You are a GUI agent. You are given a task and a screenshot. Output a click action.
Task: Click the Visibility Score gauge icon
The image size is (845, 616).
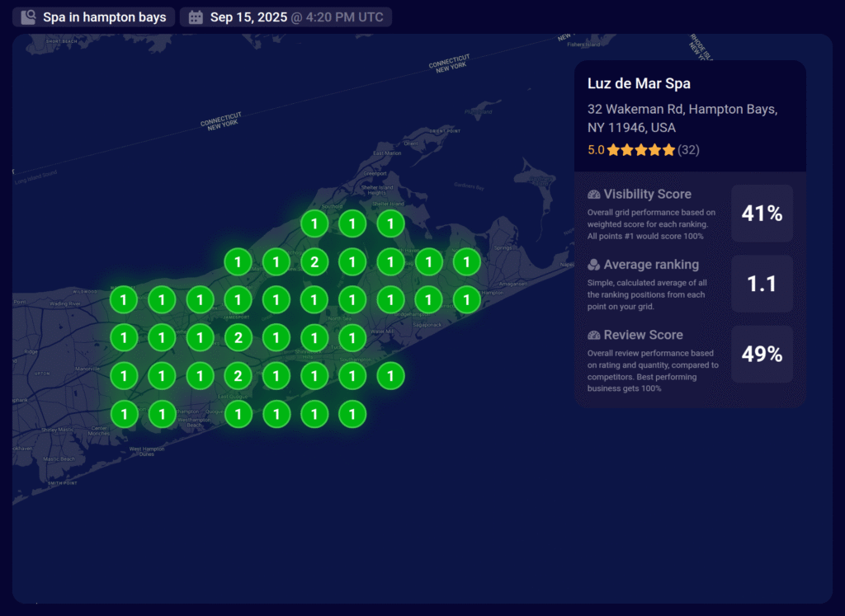tap(594, 195)
